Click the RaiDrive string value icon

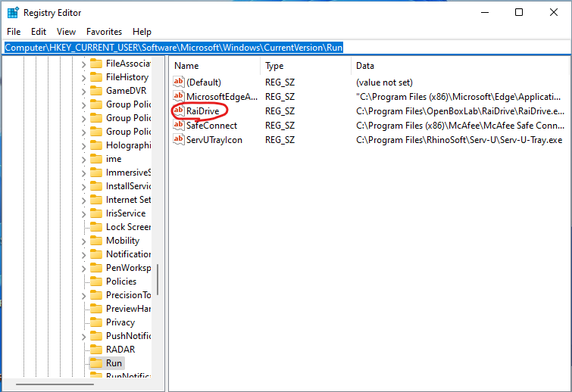pos(179,111)
